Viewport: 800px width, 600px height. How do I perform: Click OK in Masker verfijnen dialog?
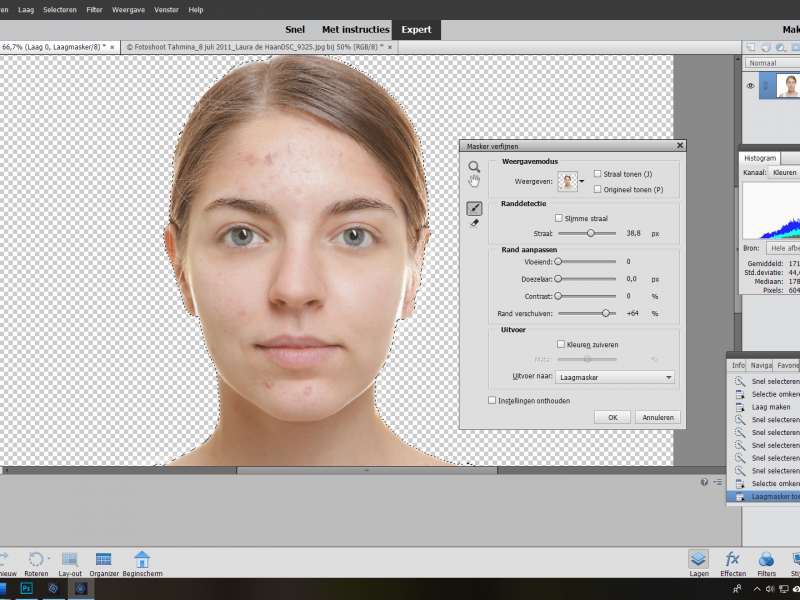[612, 417]
